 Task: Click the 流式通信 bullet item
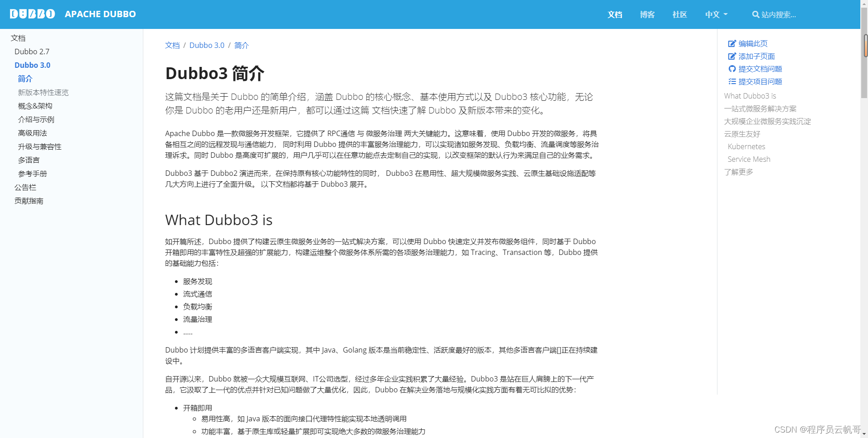point(198,294)
